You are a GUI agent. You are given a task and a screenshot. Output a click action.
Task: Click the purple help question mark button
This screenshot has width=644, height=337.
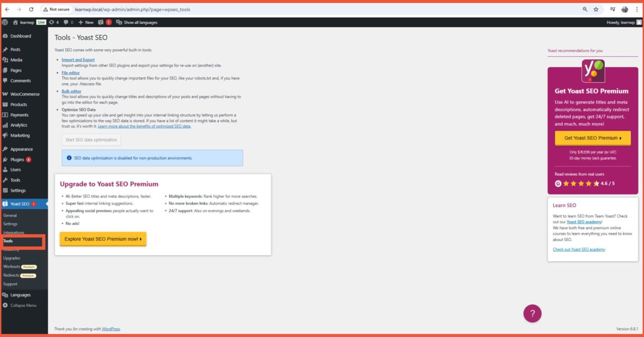532,313
